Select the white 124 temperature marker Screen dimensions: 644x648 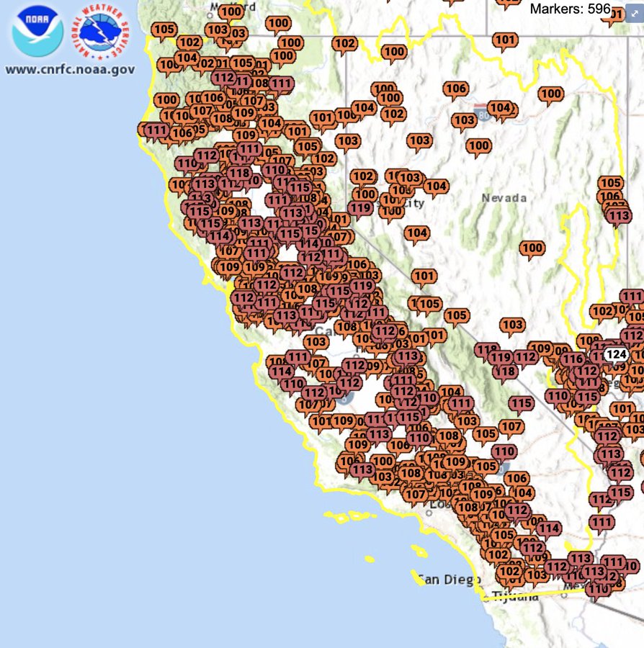point(617,355)
